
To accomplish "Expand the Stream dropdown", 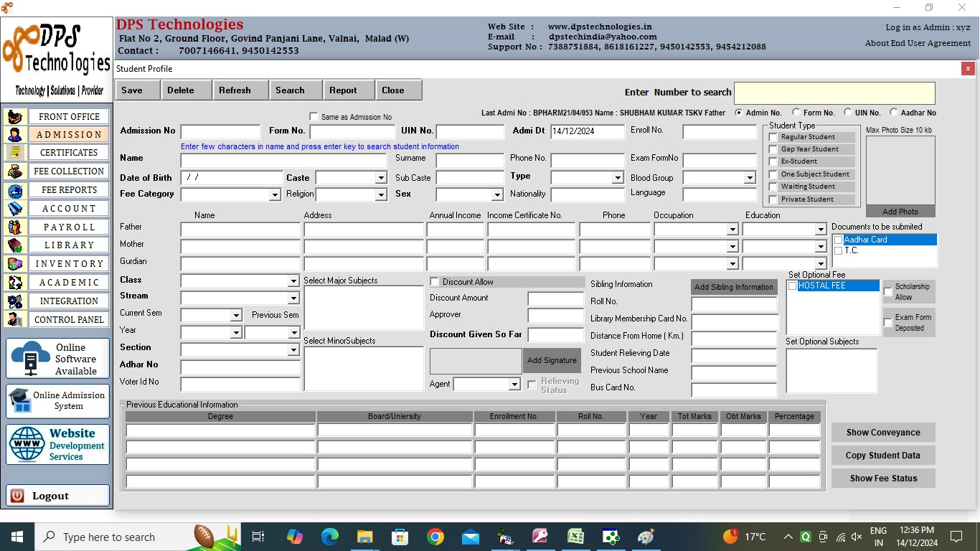I will (293, 298).
